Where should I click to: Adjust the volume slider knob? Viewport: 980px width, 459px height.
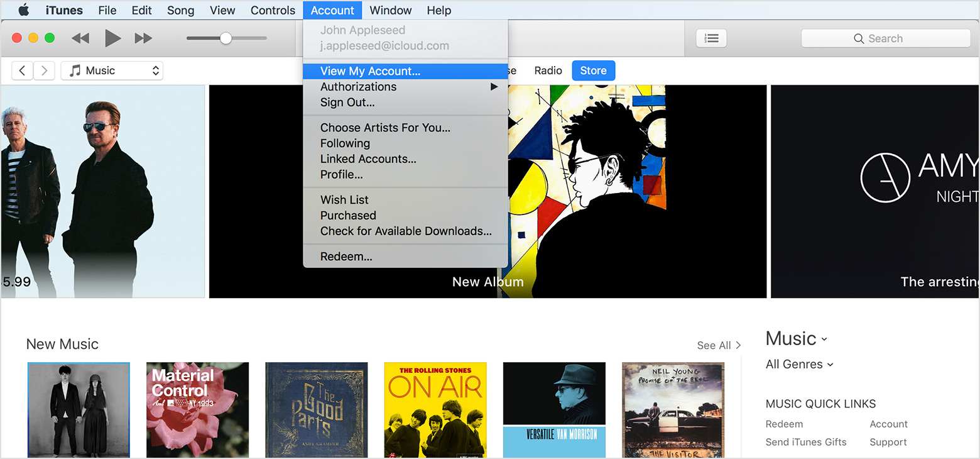pos(226,38)
